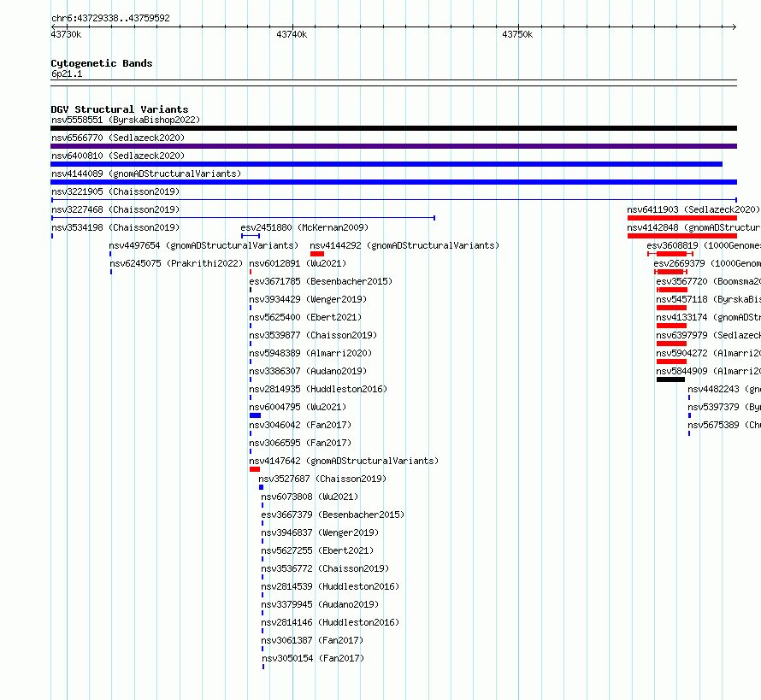Select the red nsv4147642 variant bar
Viewport: 761px width, 700px height.
click(x=255, y=469)
